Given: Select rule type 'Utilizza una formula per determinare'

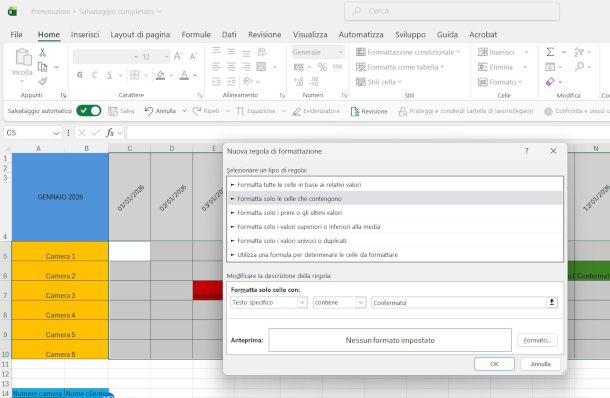Looking at the screenshot, I should [x=395, y=254].
